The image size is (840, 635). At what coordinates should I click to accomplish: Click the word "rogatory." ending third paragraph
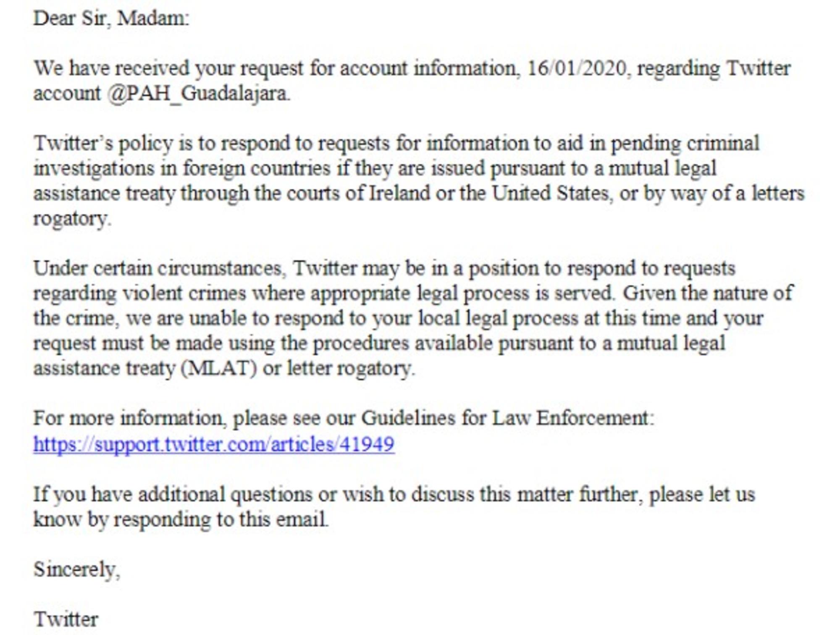[x=72, y=218]
